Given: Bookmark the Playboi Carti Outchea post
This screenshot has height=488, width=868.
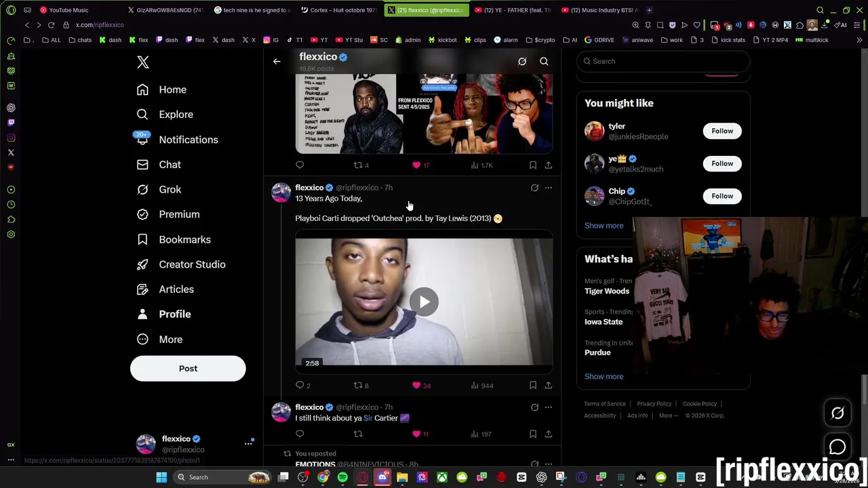Looking at the screenshot, I should [x=533, y=385].
